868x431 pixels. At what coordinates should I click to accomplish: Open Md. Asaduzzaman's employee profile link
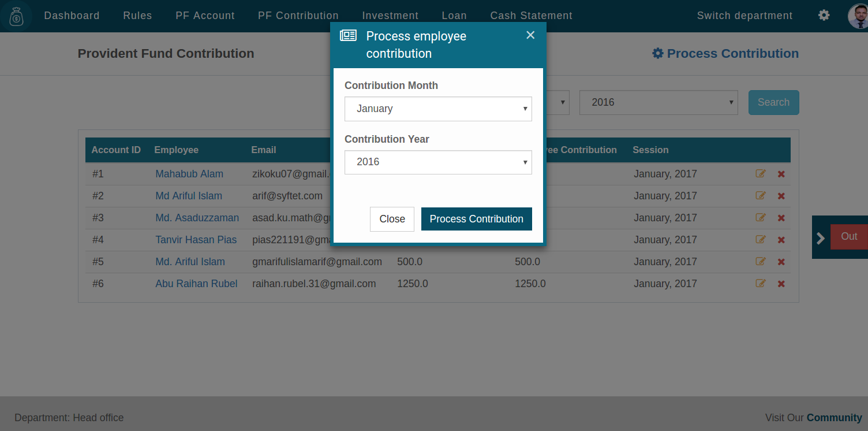coord(197,218)
